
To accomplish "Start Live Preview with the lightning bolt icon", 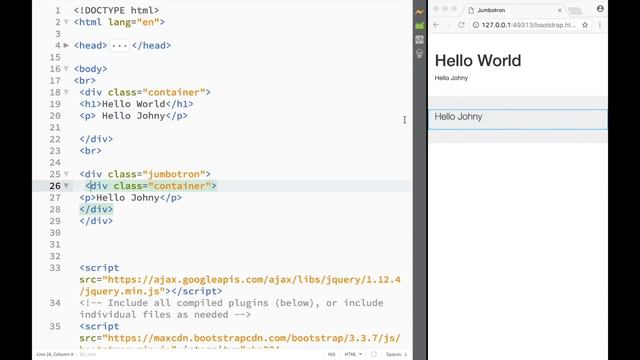I will pyautogui.click(x=420, y=12).
